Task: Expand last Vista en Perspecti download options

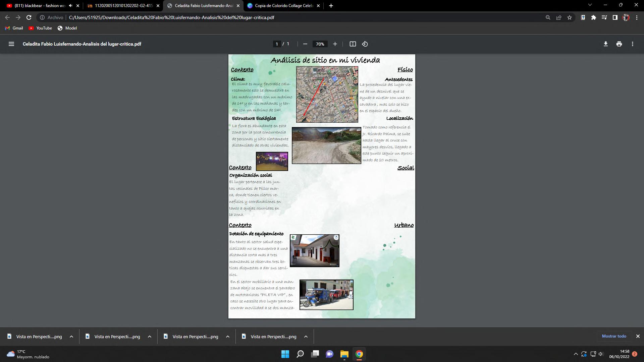Action: (x=306, y=337)
